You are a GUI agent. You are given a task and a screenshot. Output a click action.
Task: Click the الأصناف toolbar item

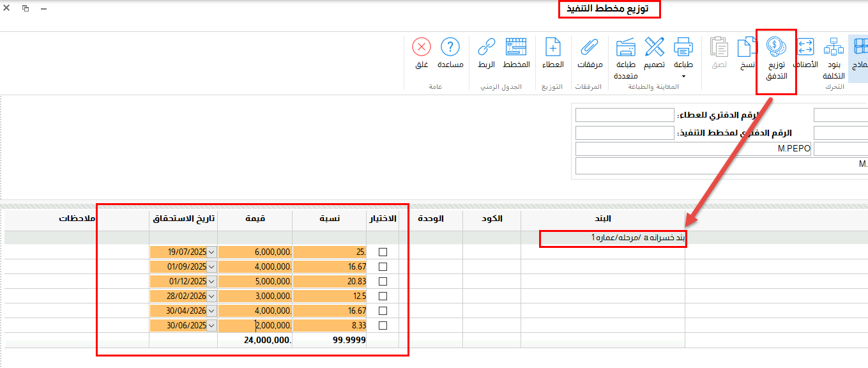(x=805, y=52)
